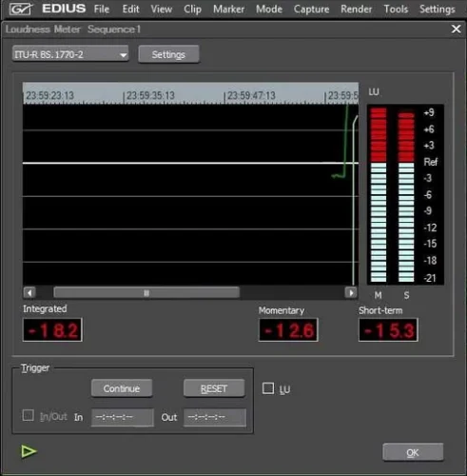Open the Tools menu
The image size is (467, 476).
396,10
